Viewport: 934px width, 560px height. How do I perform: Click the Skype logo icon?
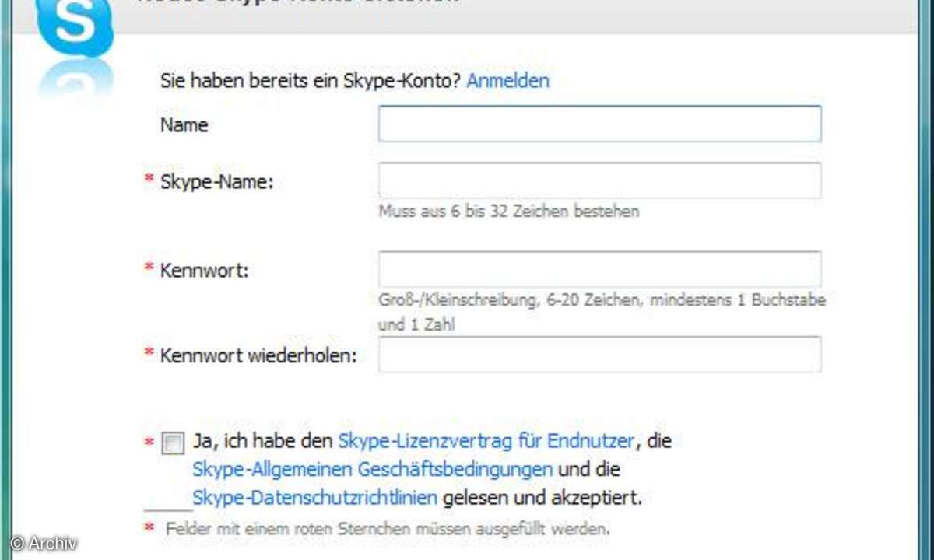pyautogui.click(x=75, y=28)
